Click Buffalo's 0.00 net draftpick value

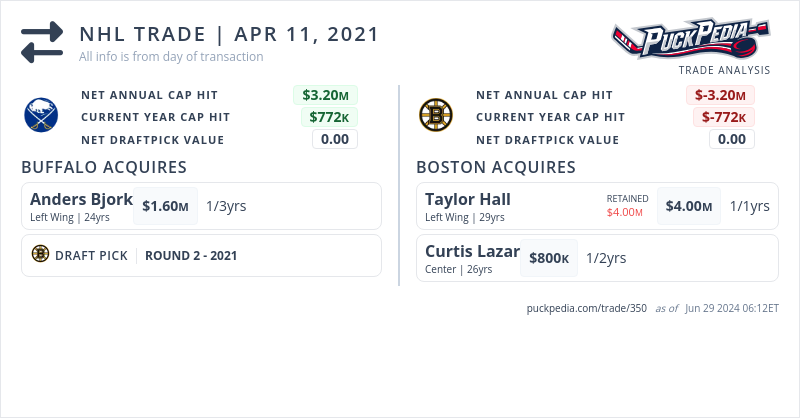click(335, 139)
